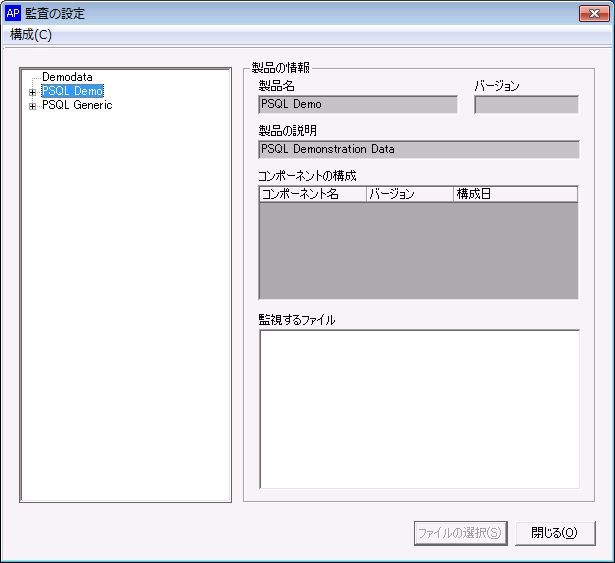This screenshot has height=563, width=615.
Task: Click the コンポーネント名 column header
Action: [x=312, y=194]
